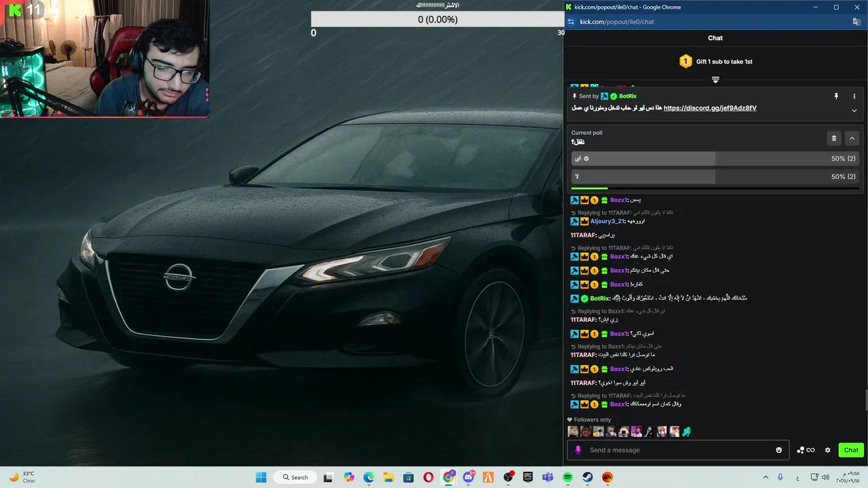Viewport: 868px width, 488px height.
Task: Click BotRix username in chat message
Action: pyautogui.click(x=599, y=298)
